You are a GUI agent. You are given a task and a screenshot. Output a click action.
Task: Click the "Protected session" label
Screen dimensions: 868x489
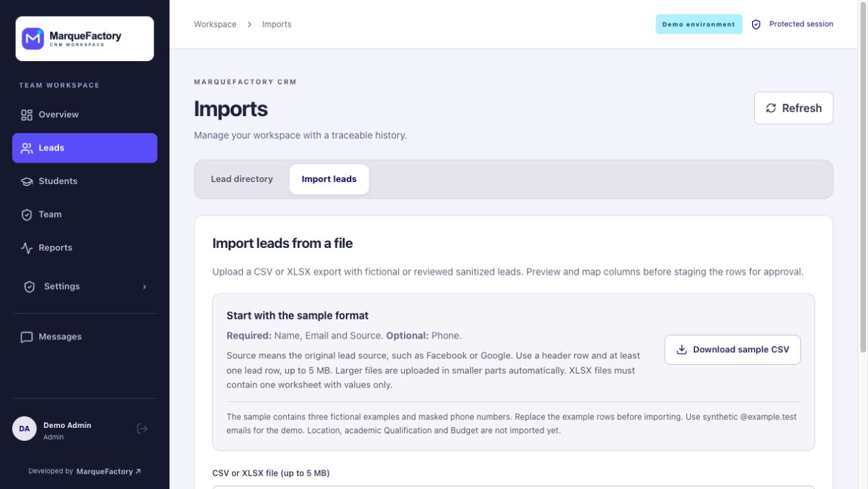click(801, 24)
